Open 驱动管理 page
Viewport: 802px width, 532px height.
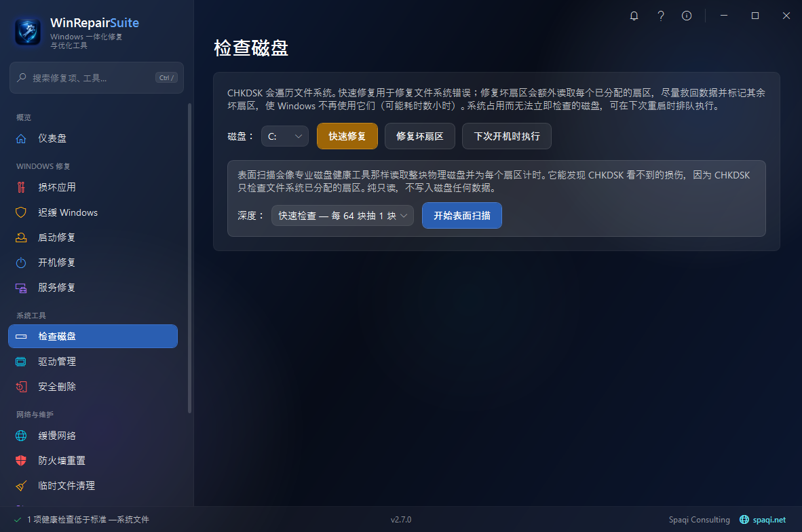[x=93, y=362]
